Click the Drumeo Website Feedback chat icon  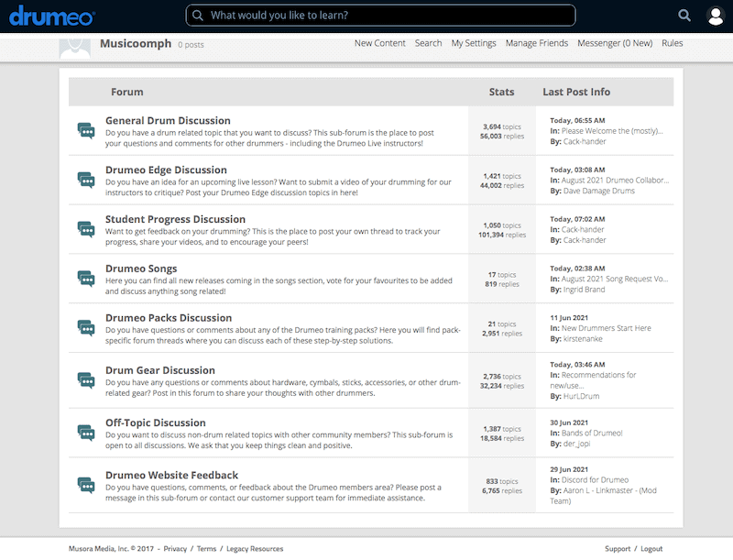click(86, 485)
